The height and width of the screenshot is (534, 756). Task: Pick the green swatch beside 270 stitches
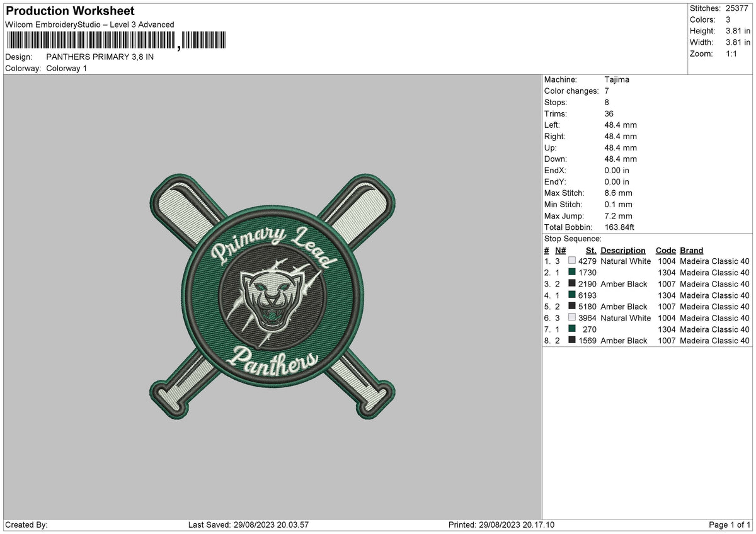[572, 329]
